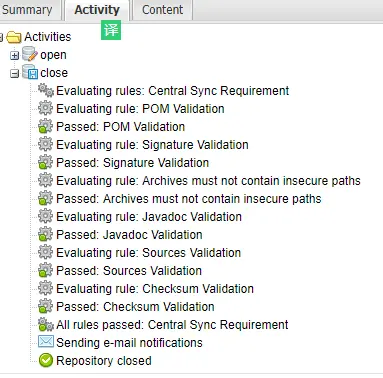Select 'Evaluating rule: Sources Validation' text
Screen dimensions: 383x378
[x=149, y=253]
